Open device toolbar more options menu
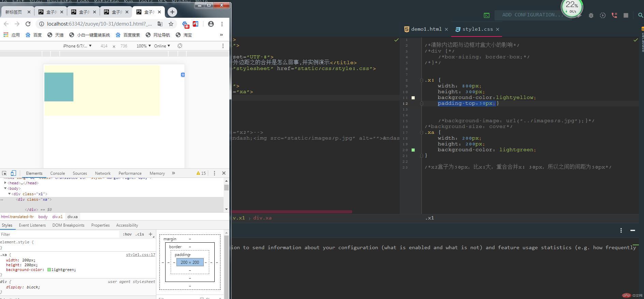This screenshot has width=644, height=299. tap(223, 46)
